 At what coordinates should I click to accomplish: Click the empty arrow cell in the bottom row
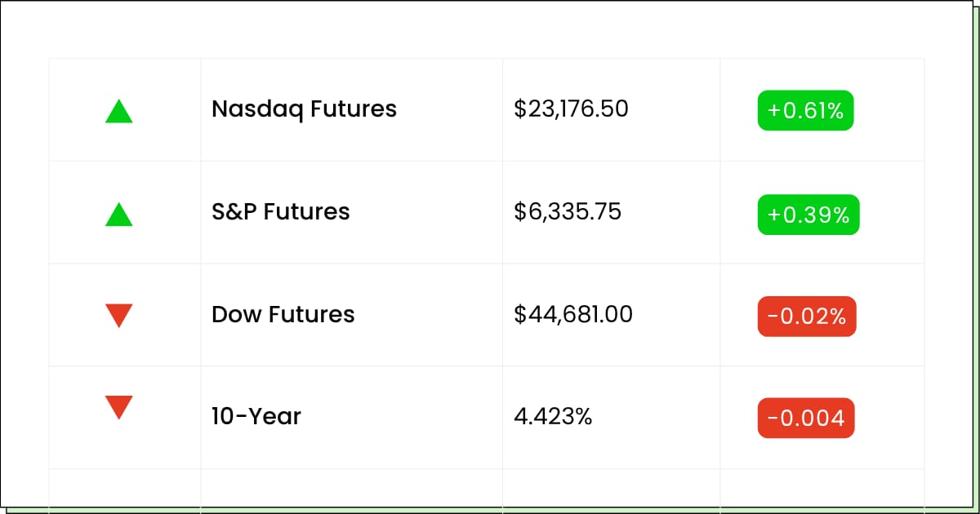click(125, 488)
